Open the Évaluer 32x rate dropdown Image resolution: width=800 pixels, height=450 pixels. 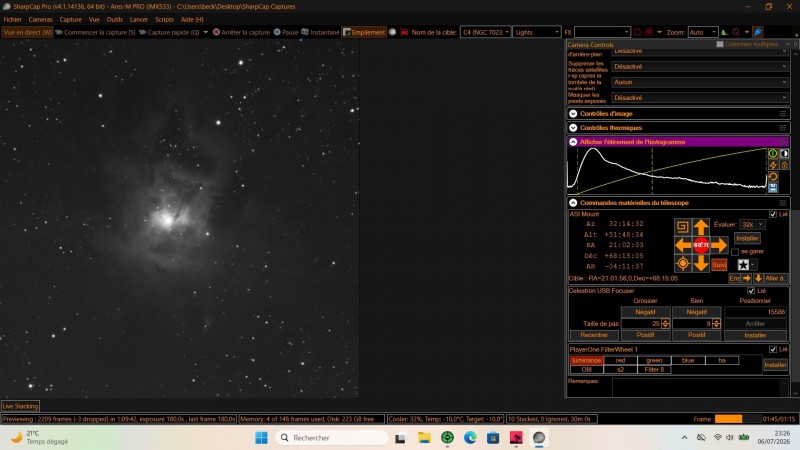[x=753, y=224]
